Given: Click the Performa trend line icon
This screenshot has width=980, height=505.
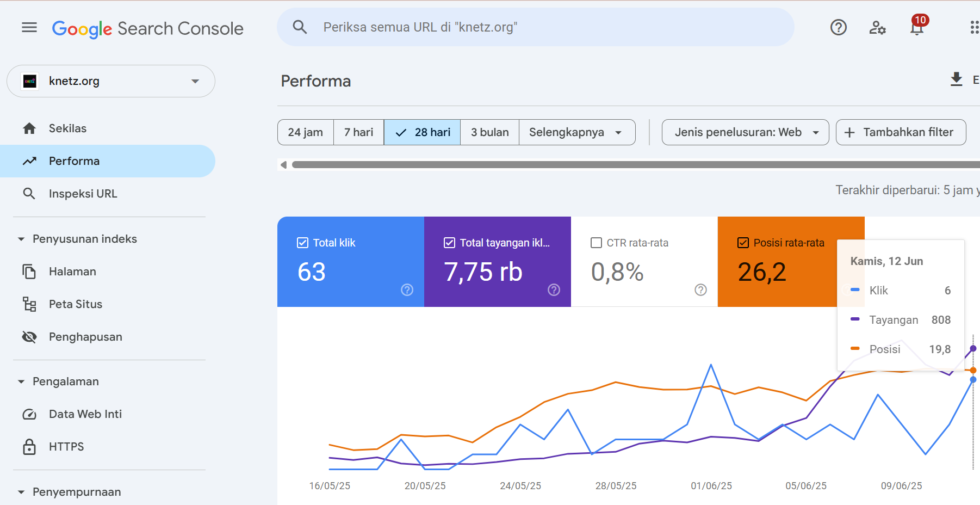Looking at the screenshot, I should (x=29, y=161).
